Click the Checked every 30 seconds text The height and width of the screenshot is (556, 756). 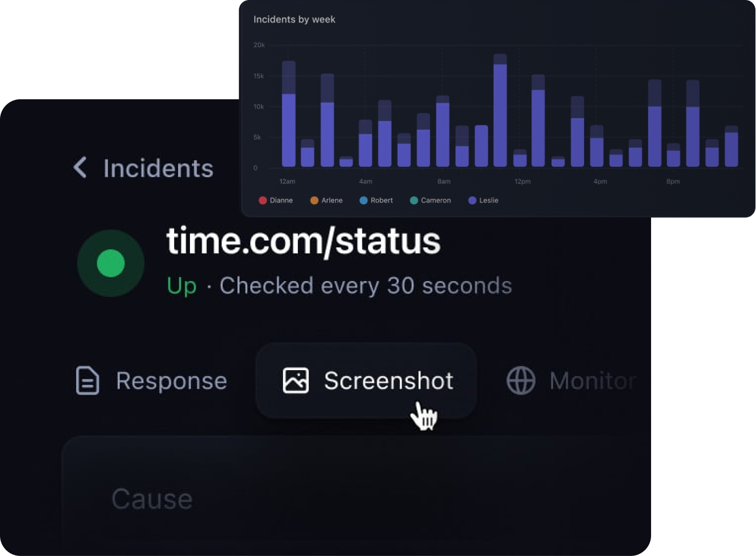coord(366,286)
